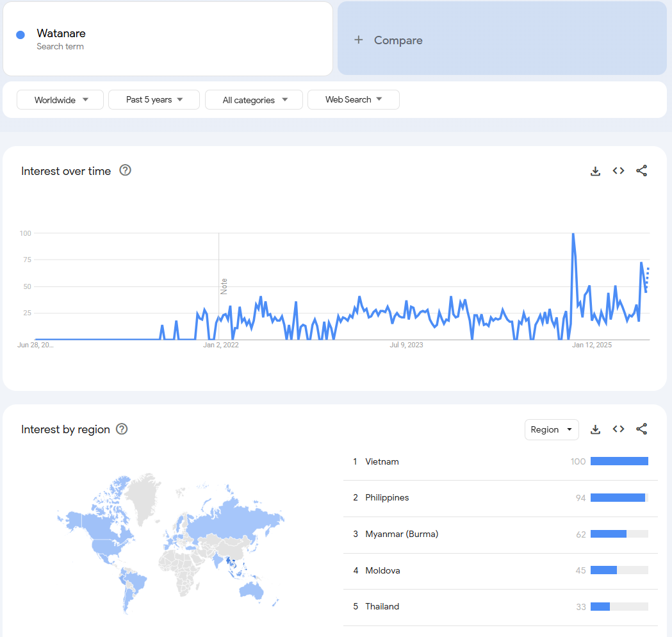Click the Jan 2, 2022 axis label
672x637 pixels.
pos(221,345)
